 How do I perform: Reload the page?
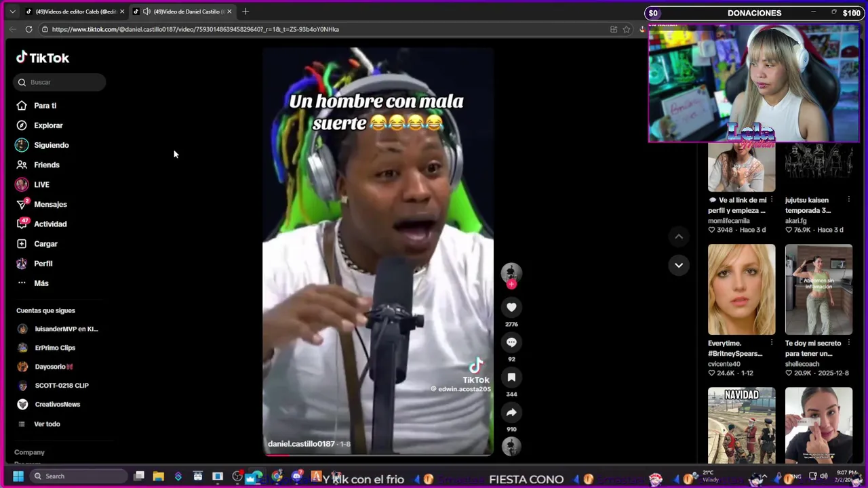pyautogui.click(x=28, y=29)
